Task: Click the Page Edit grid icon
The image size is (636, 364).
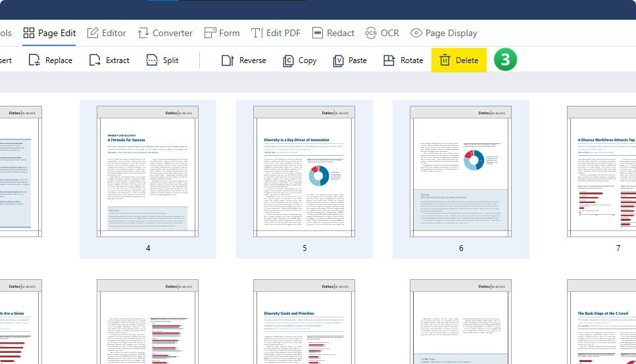Action: [29, 33]
